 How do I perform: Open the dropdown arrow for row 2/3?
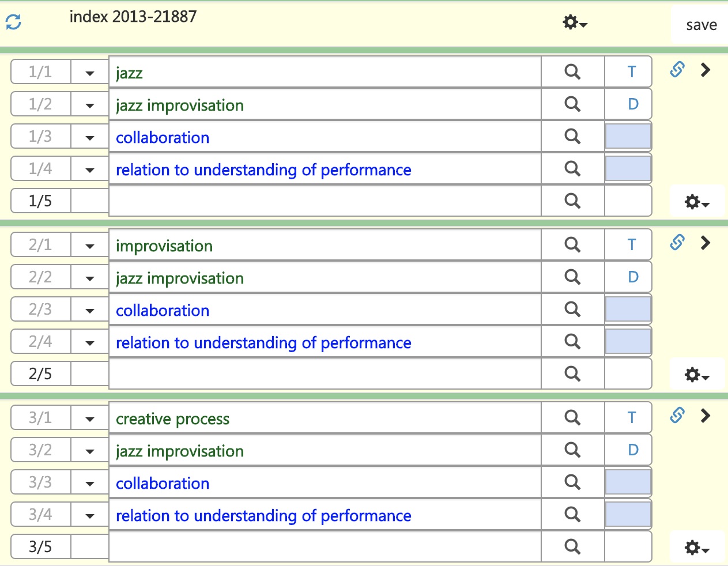point(89,311)
